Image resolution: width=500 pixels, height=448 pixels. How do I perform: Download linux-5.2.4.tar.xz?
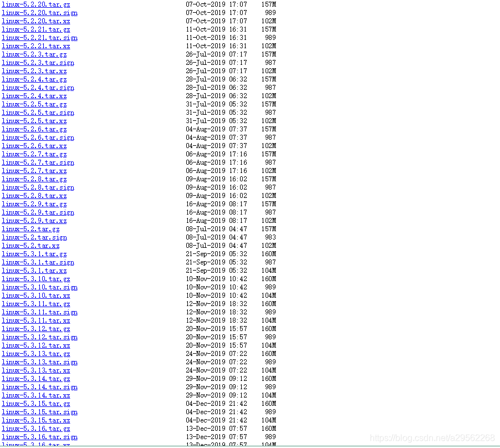34,96
